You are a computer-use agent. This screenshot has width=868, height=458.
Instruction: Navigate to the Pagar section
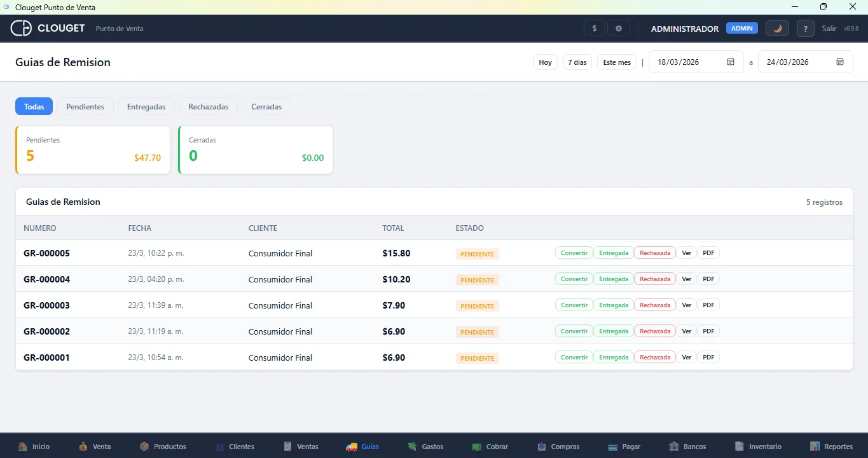[624, 447]
